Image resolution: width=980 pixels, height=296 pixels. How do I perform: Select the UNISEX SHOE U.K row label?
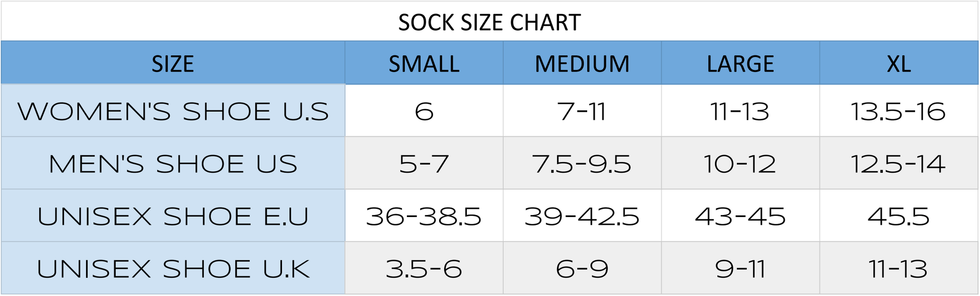click(173, 269)
